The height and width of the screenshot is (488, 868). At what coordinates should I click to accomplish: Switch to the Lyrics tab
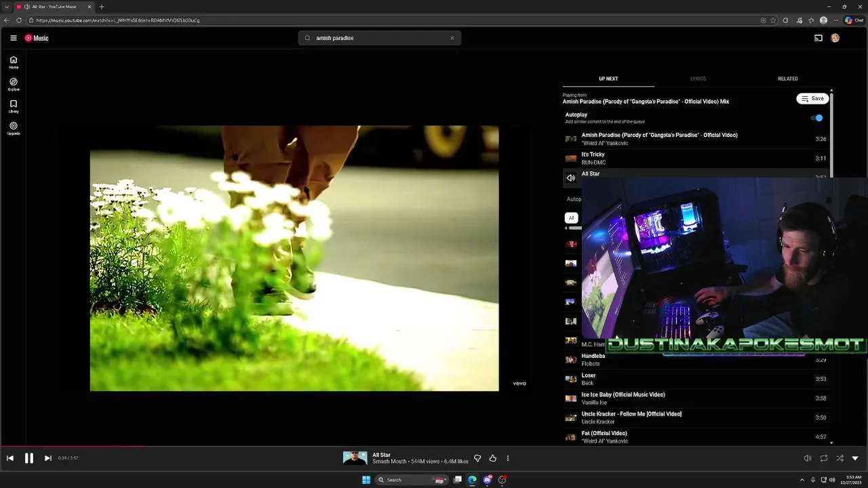pos(698,79)
